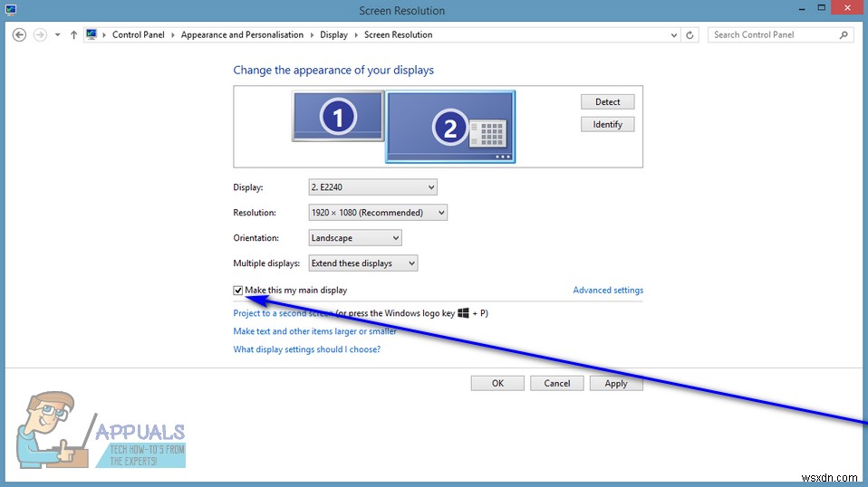
Task: Open the recent locations dropdown arrow
Action: pyautogui.click(x=58, y=34)
